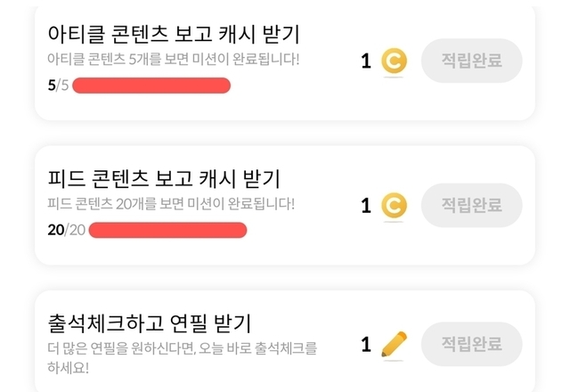Tap reward amount 1 beside the pencil
The height and width of the screenshot is (392, 570).
pos(365,344)
